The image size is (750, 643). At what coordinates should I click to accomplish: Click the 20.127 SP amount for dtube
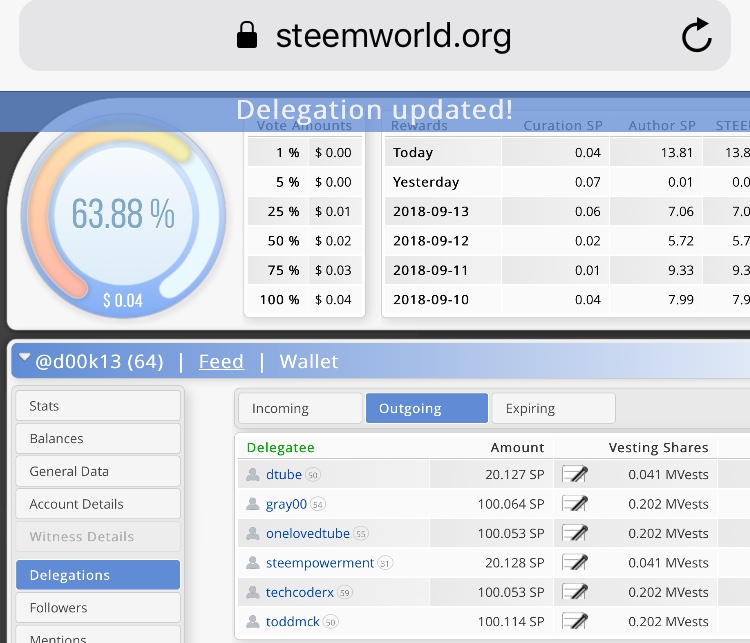tap(515, 474)
